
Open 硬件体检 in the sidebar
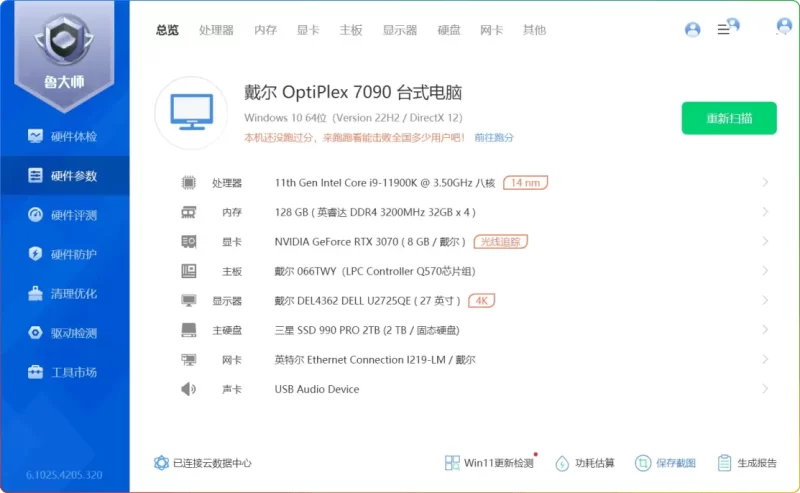[64, 136]
